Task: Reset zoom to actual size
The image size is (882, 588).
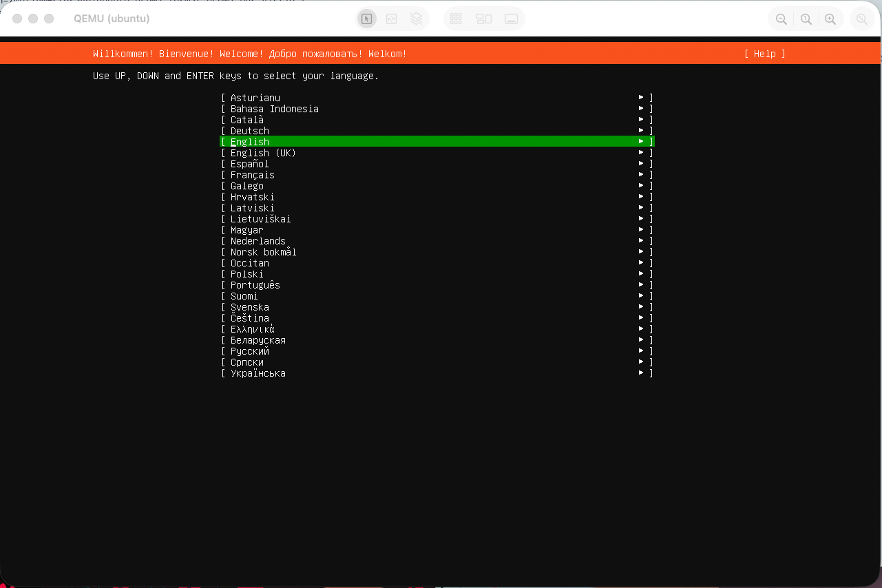Action: (x=806, y=19)
